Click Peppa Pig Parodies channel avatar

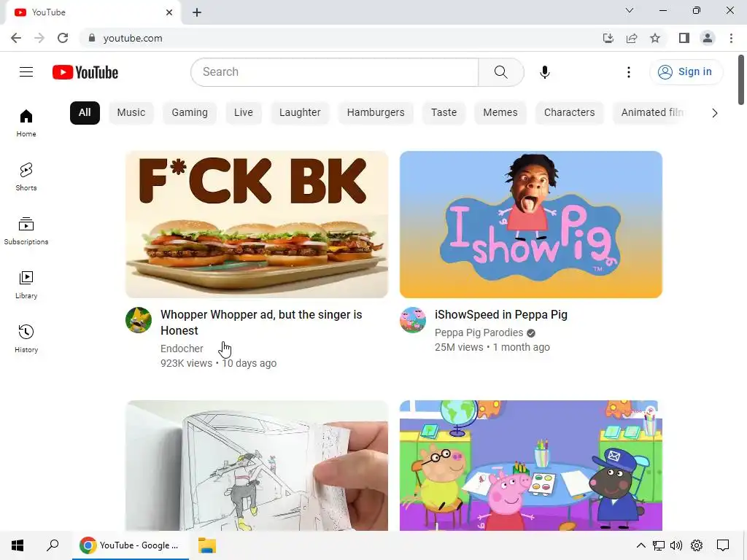click(413, 320)
